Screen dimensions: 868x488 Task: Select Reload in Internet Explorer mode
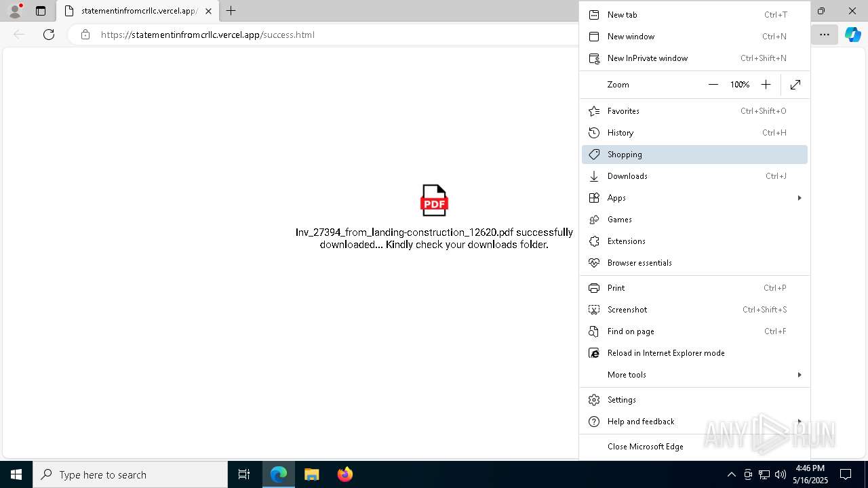(x=694, y=353)
